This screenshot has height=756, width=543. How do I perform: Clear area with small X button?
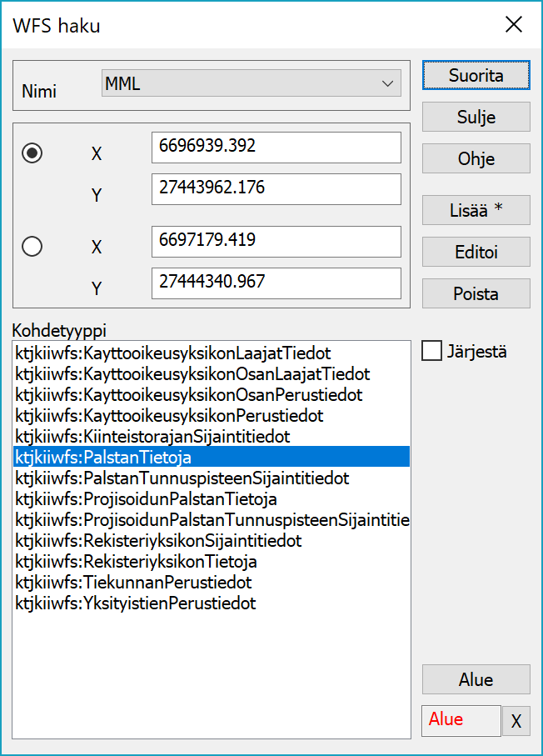[516, 721]
